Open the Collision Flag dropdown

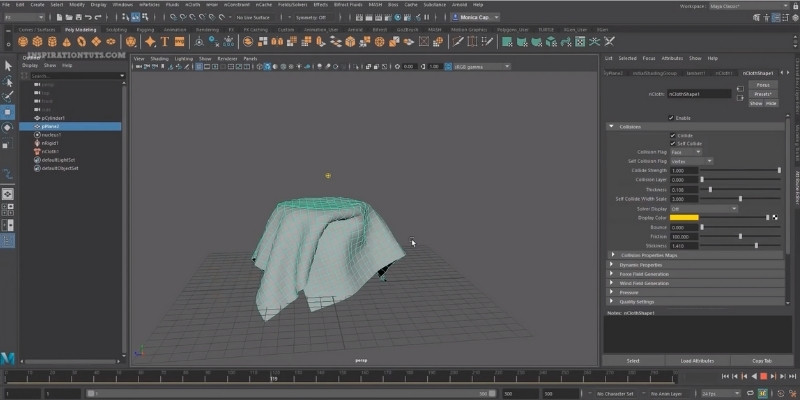pyautogui.click(x=684, y=151)
